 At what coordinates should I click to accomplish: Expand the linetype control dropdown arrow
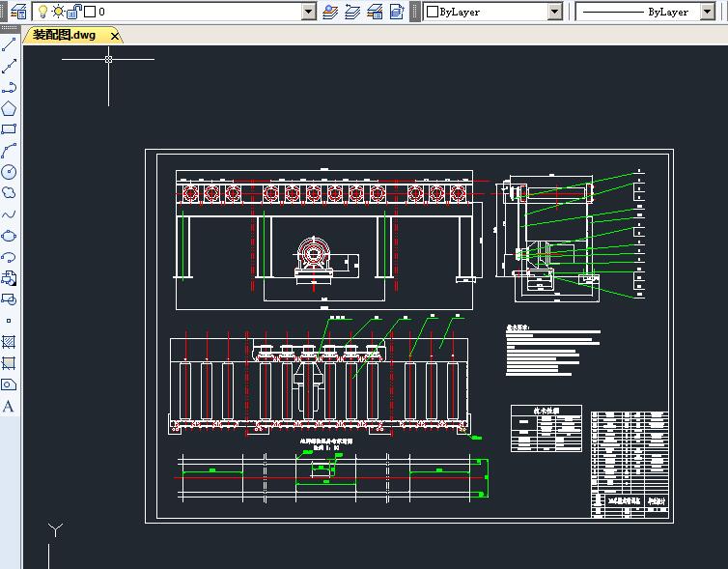click(x=707, y=12)
